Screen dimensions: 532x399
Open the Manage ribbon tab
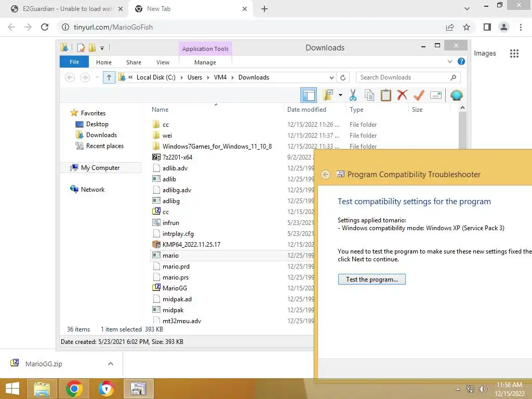point(205,62)
